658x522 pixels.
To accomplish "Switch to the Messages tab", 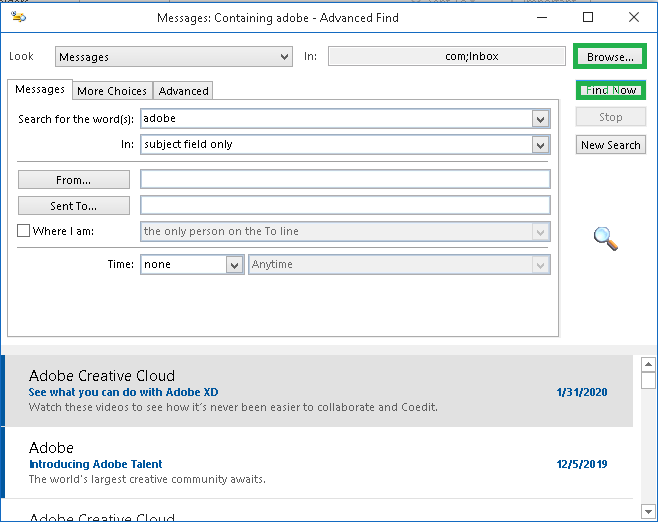I will [40, 89].
